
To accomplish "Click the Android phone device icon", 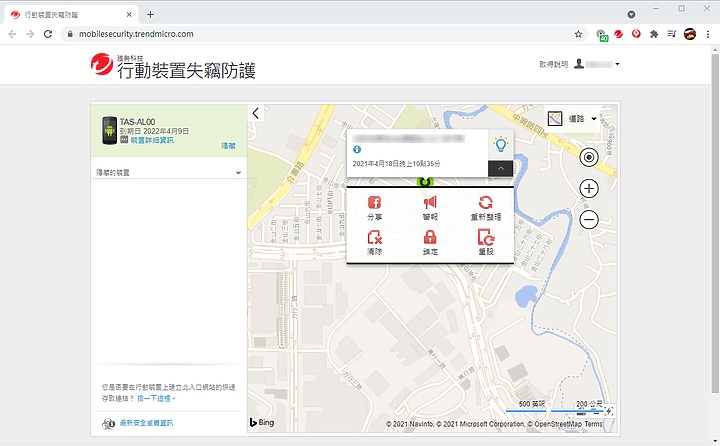I will pos(109,130).
